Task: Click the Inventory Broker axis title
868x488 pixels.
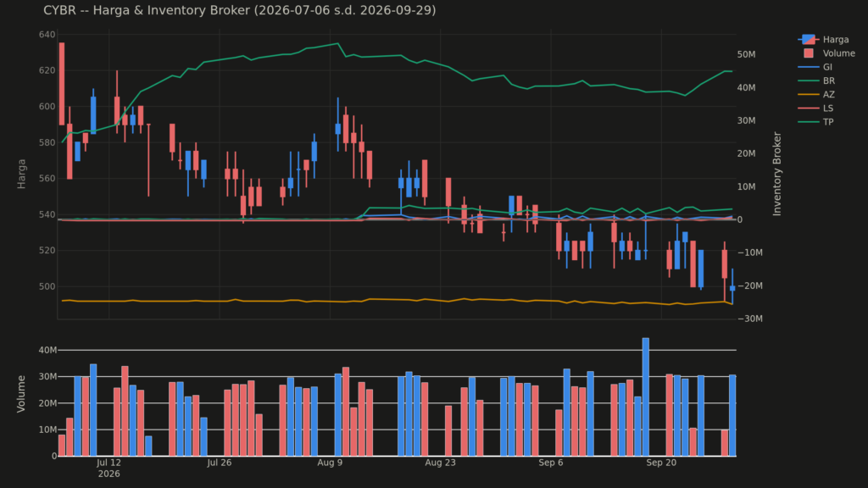Action: pyautogui.click(x=776, y=174)
